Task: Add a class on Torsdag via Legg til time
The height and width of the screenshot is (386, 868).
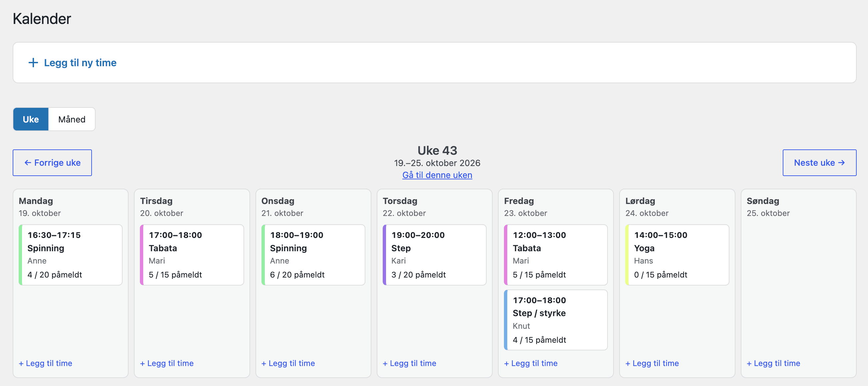Action: click(x=409, y=363)
